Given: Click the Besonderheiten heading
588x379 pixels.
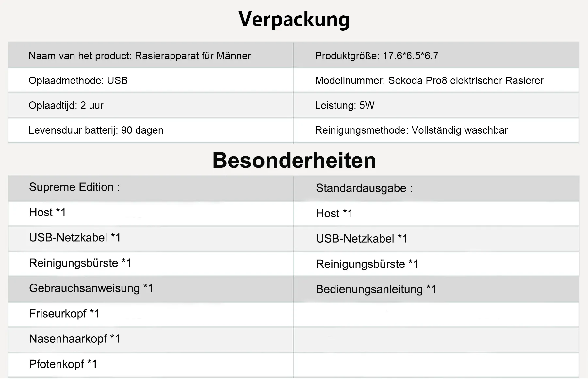Looking at the screenshot, I should [294, 160].
